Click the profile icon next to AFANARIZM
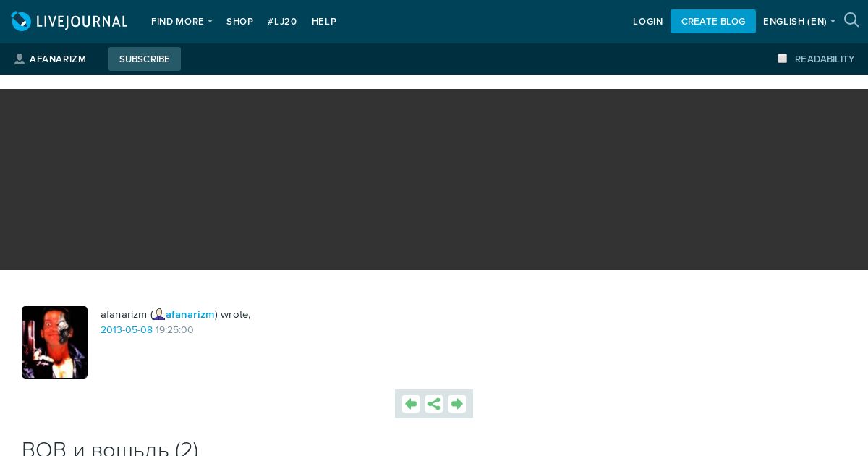 click(x=20, y=59)
